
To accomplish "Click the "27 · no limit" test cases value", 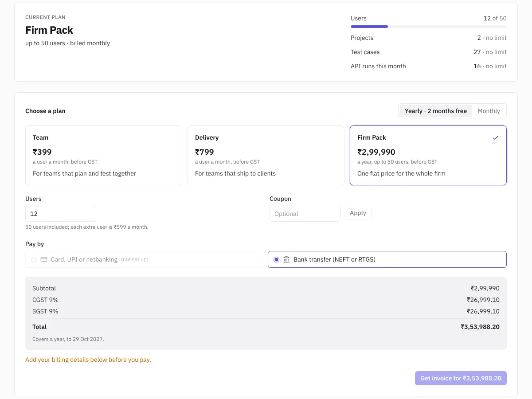I will (x=490, y=52).
